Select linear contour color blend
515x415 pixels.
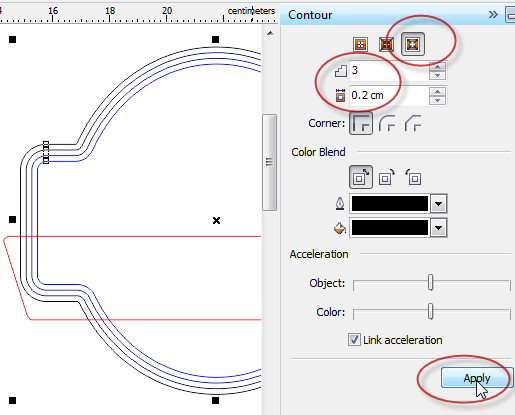point(361,177)
